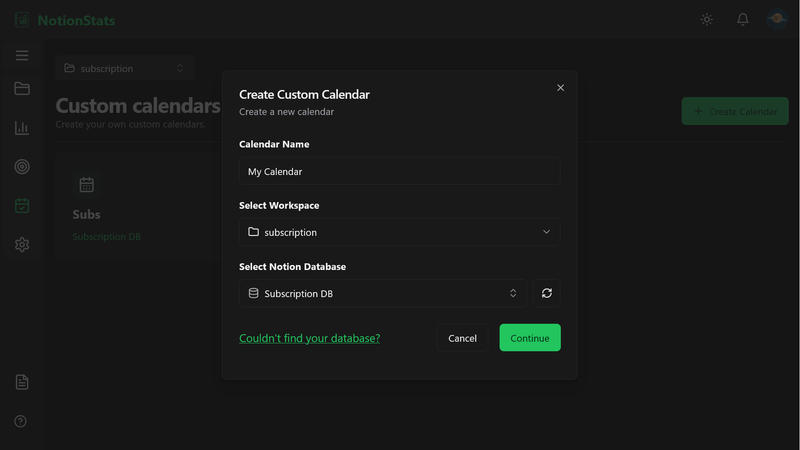Open the Couldn't find your database link
The height and width of the screenshot is (450, 800).
[x=310, y=338]
